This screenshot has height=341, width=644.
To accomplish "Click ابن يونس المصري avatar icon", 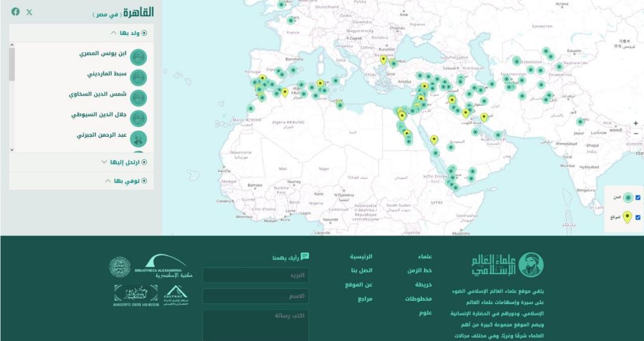I will [139, 57].
